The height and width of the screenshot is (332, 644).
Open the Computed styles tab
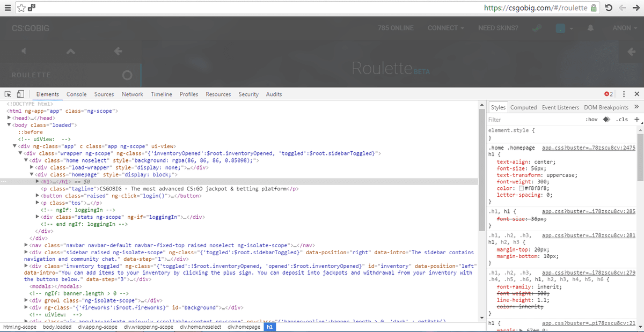point(523,107)
